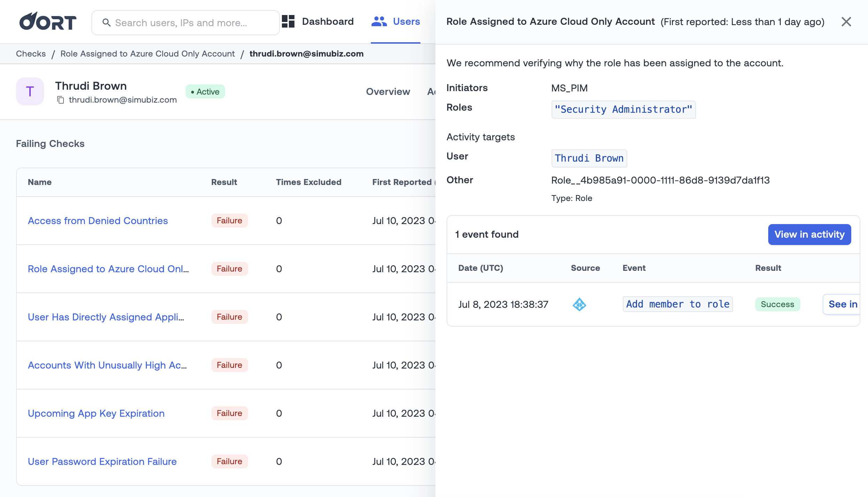Screen dimensions: 868x497
Task: Close the check details panel
Action: point(846,22)
